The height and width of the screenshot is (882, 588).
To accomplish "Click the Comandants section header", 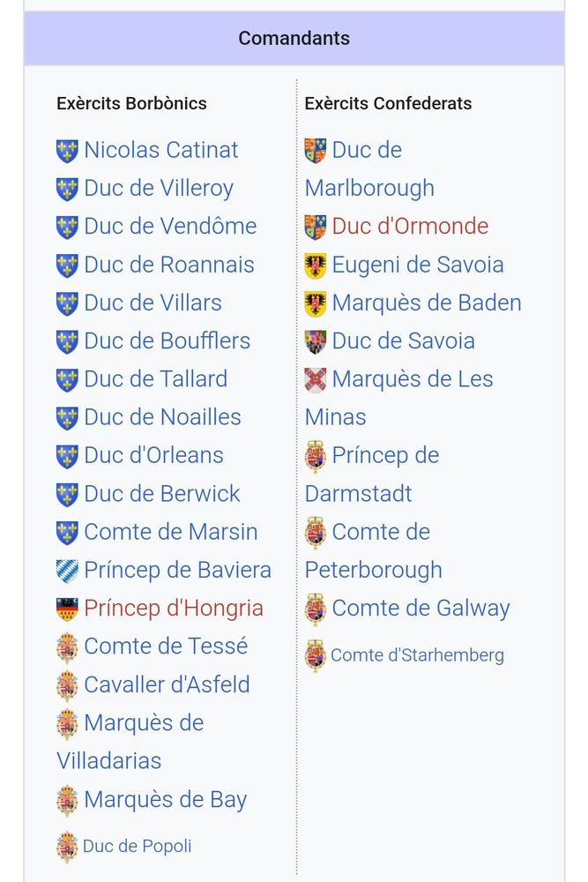I will tap(294, 39).
